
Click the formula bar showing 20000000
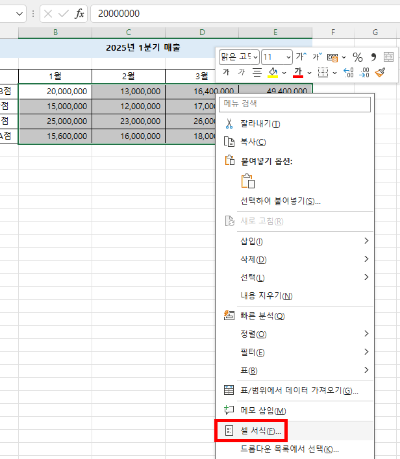coord(245,14)
